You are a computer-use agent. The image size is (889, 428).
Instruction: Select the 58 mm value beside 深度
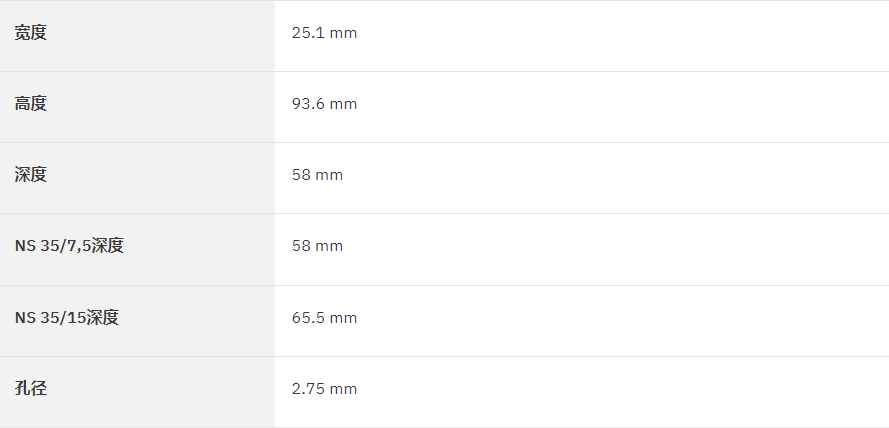point(318,175)
